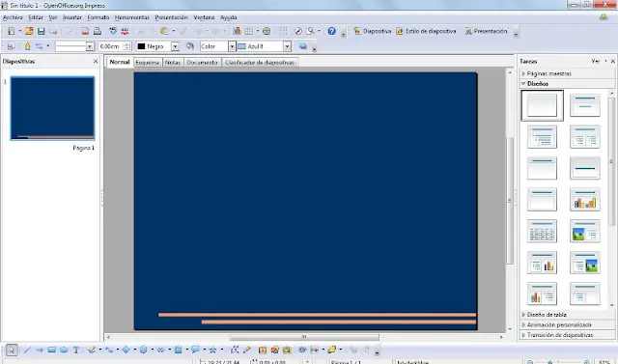Viewport: 618px width, 364px height.
Task: Open the Insertar menu
Action: 72,17
